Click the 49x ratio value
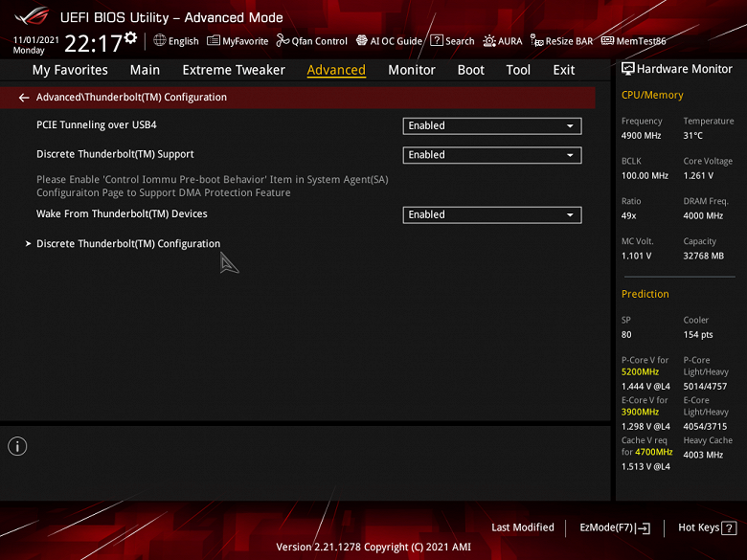747x560 pixels. coord(628,215)
